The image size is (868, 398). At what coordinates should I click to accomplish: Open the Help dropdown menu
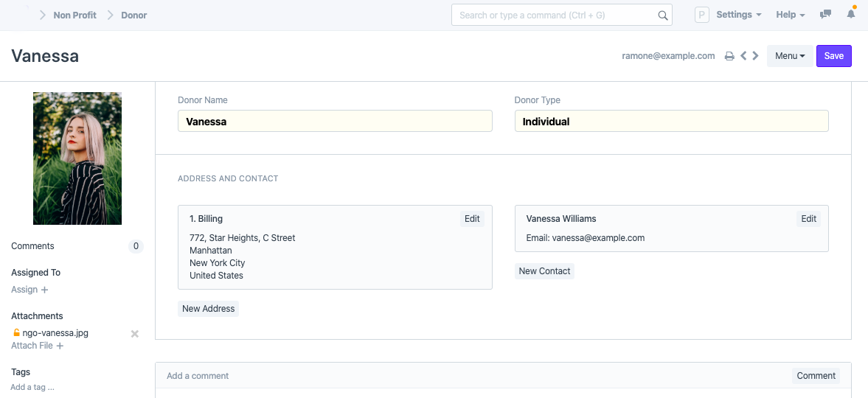790,15
